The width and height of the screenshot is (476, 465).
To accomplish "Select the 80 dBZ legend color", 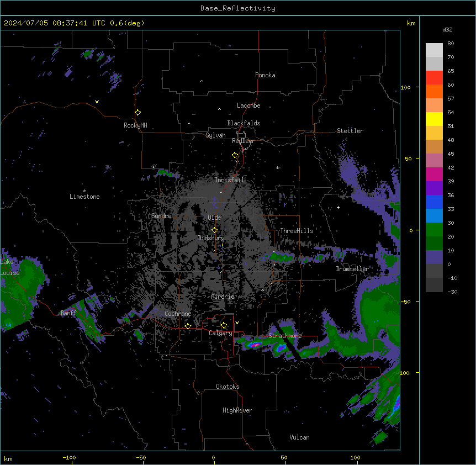I will pyautogui.click(x=434, y=50).
